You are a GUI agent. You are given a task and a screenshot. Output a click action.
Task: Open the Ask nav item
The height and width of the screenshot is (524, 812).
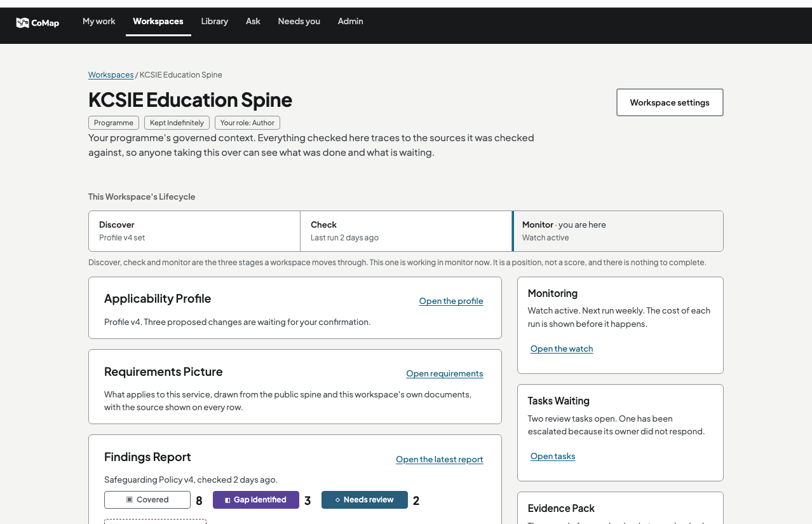[x=253, y=22]
